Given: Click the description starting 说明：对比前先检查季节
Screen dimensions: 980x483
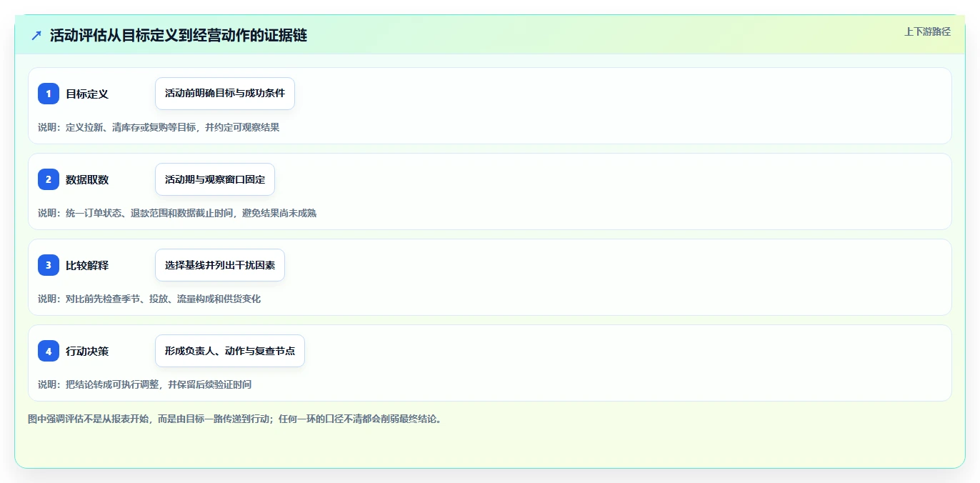Looking at the screenshot, I should (x=149, y=299).
